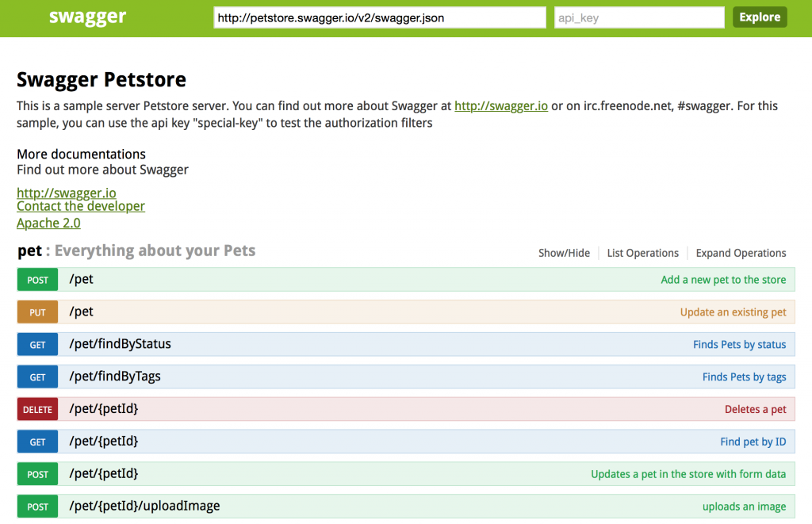The height and width of the screenshot is (524, 812).
Task: Click the GET badge for /pet/{petId}
Action: 38,442
